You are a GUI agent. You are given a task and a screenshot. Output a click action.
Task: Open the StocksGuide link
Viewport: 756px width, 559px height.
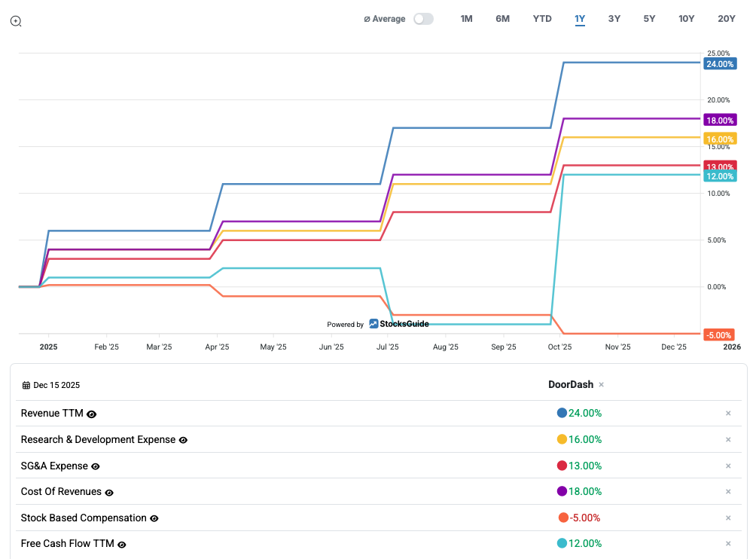coord(398,324)
